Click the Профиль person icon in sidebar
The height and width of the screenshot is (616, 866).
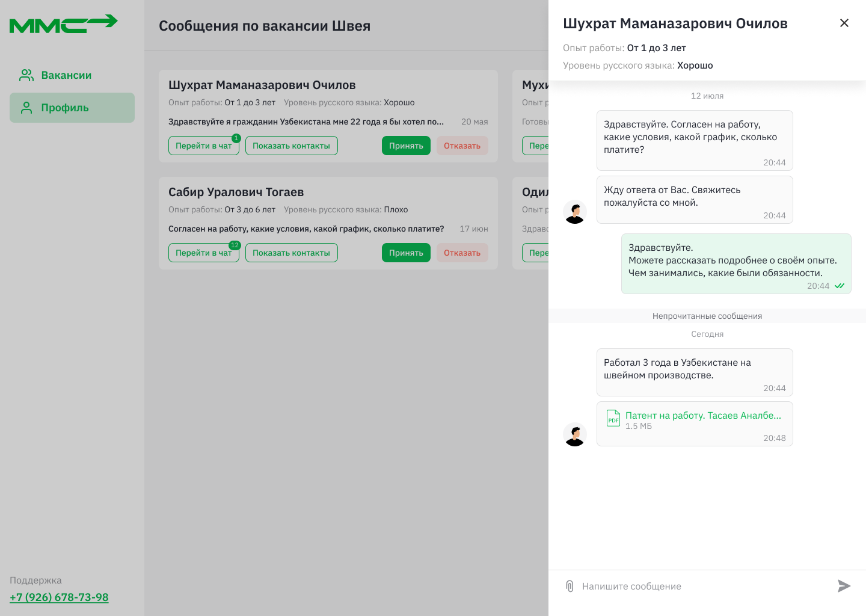26,108
